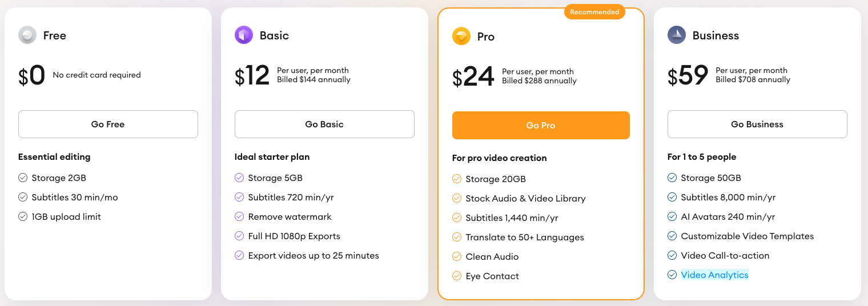868x306 pixels.
Task: Click the purple checkmark beside Remove watermark
Action: click(239, 217)
